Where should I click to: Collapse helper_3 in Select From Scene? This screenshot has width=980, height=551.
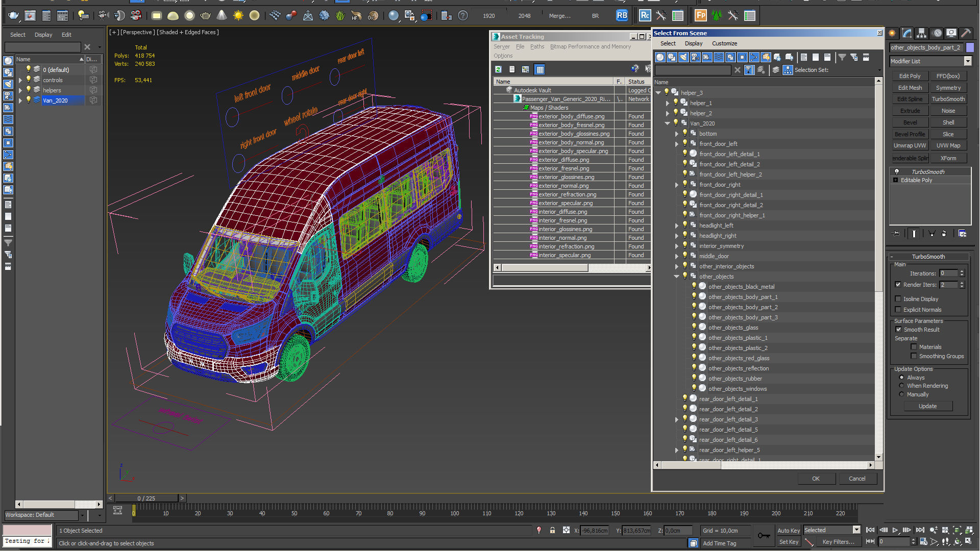point(658,93)
